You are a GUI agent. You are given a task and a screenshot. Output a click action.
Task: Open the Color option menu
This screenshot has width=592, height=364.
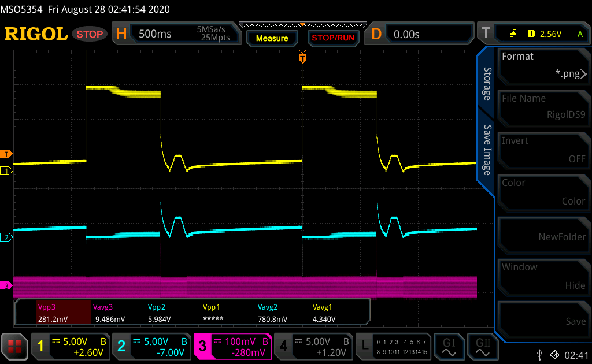pos(543,192)
